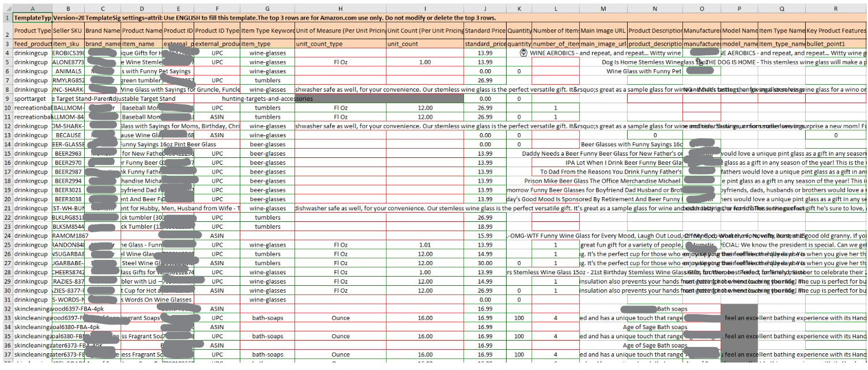Click the 'tumblers' cell in row 7
The height and width of the screenshot is (370, 868).
267,81
